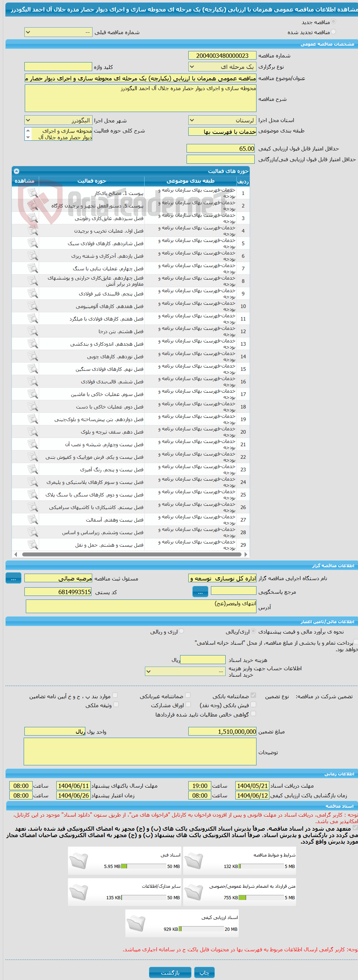Open the view icon for row 9 قالببندی غیر فولادی
Screen dimensions: 358x980
pos(33,293)
